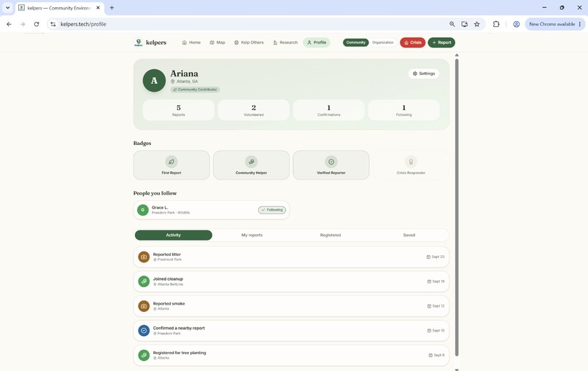Click the Sept 18 date
Screen dimensions: 588x371
click(436, 281)
